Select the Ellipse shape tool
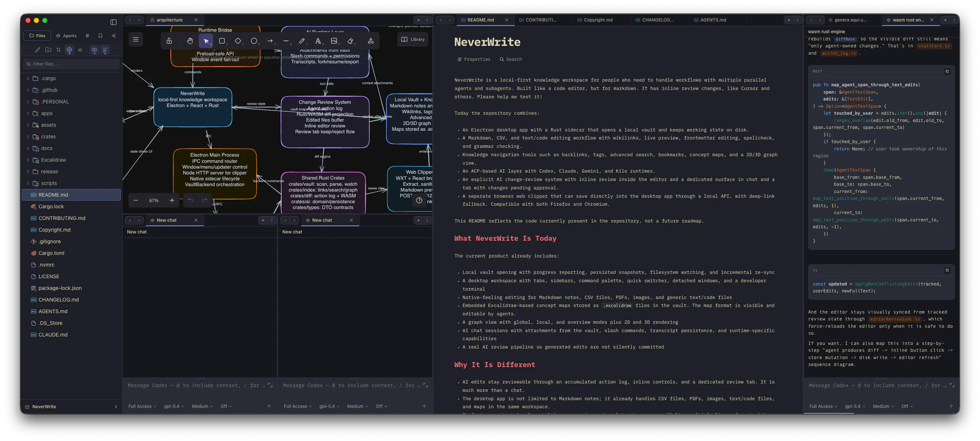Image resolution: width=980 pixels, height=441 pixels. point(254,41)
